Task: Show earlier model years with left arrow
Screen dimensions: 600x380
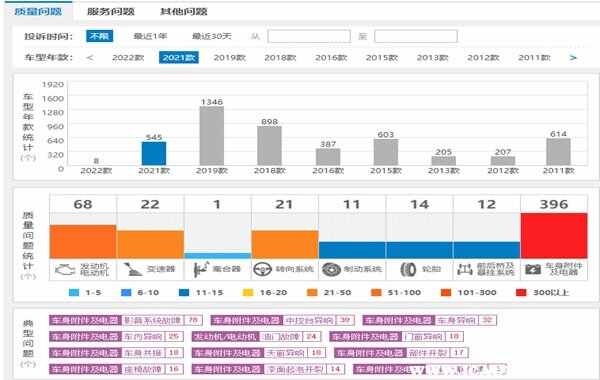Action: coord(90,58)
